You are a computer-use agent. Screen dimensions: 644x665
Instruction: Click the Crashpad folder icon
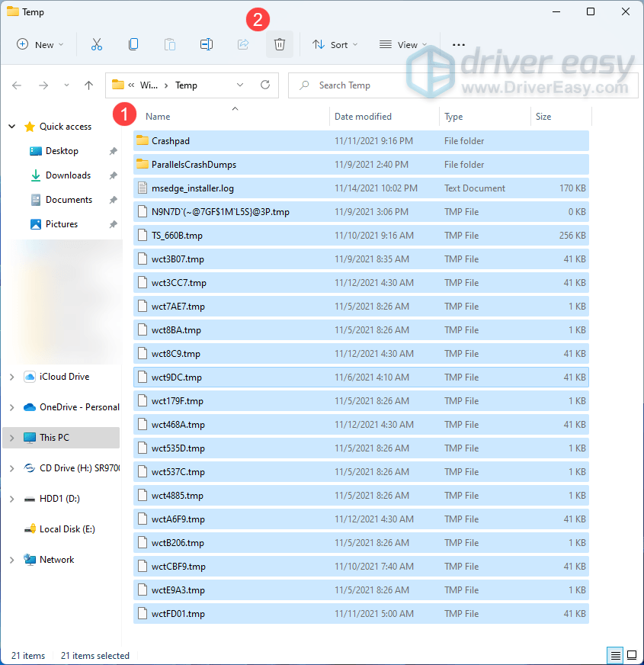pyautogui.click(x=143, y=140)
